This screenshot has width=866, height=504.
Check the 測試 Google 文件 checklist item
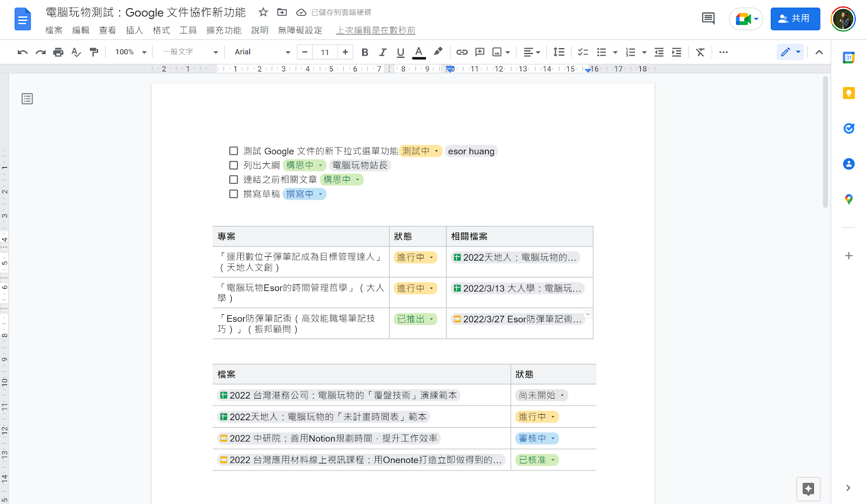(x=234, y=151)
